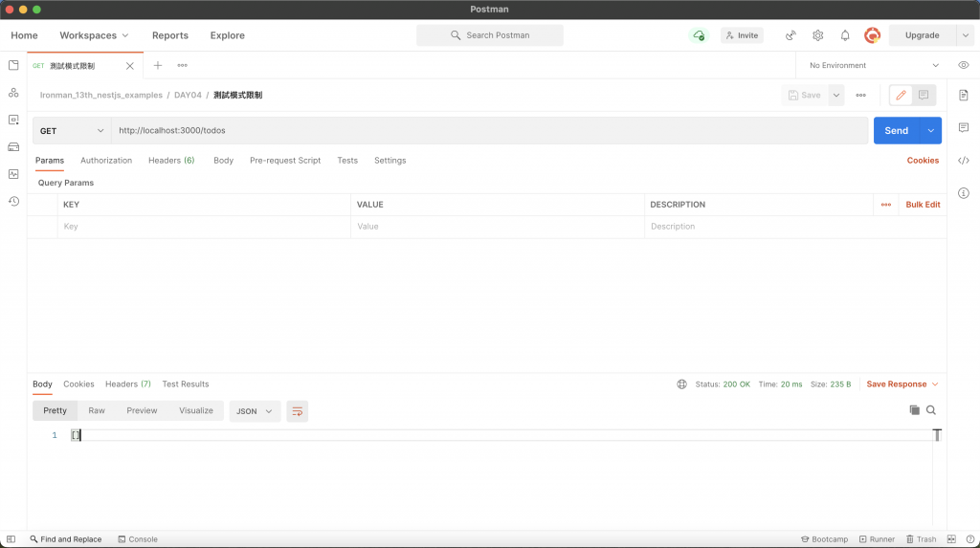Click the request URL field

coord(489,131)
